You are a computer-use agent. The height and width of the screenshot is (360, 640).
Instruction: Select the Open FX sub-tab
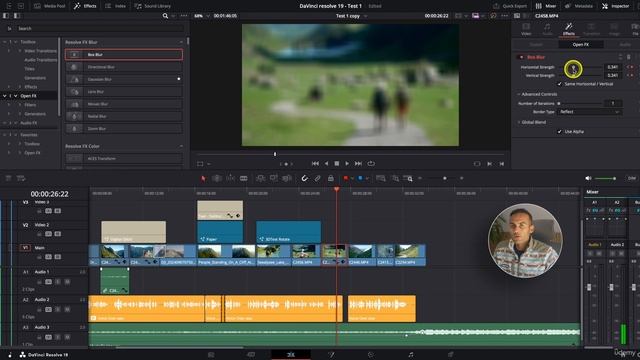(580, 44)
